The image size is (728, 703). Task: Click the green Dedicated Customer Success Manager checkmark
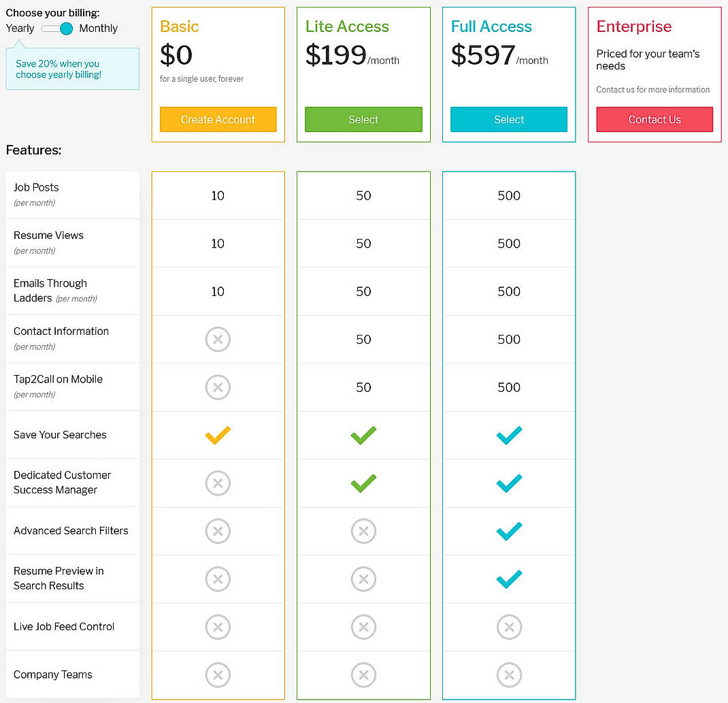(x=363, y=483)
